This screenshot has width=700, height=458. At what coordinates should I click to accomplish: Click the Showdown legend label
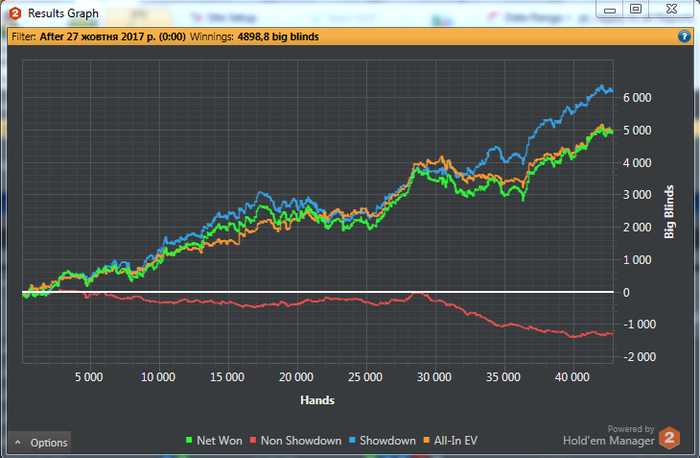click(x=388, y=441)
